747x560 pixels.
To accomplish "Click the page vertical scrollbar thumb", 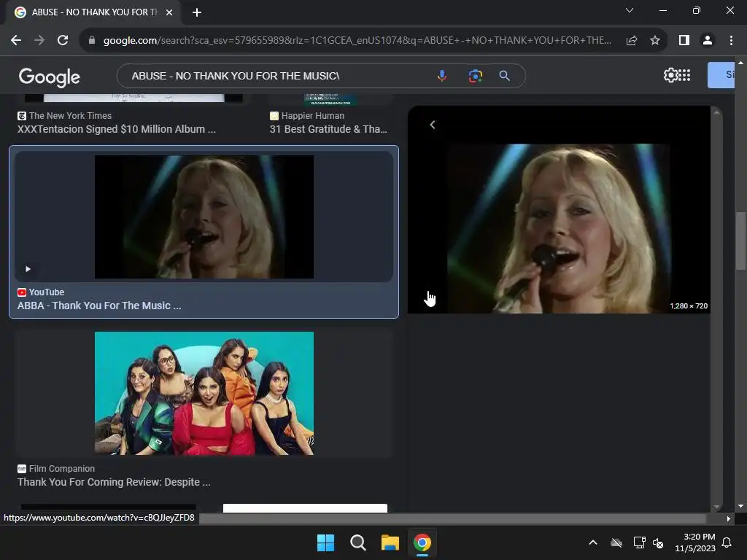I will (x=740, y=241).
